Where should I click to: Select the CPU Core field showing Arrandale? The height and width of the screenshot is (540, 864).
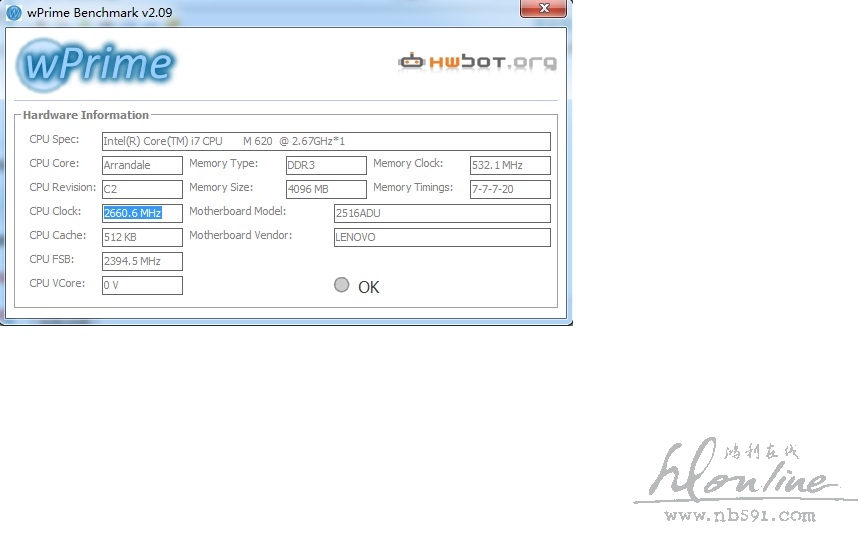142,165
